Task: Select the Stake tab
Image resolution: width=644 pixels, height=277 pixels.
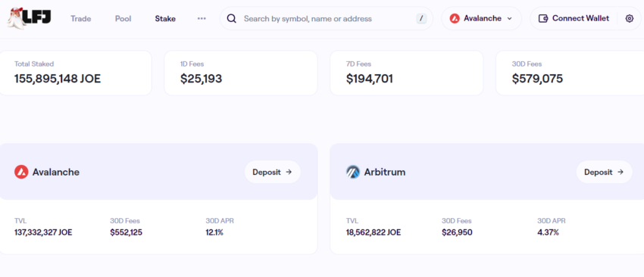Action: point(165,18)
